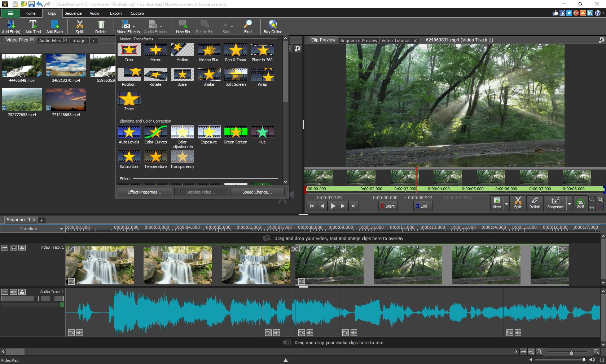The height and width of the screenshot is (364, 606).
Task: Open the Snapshot options dropdown arrow
Action: (569, 204)
